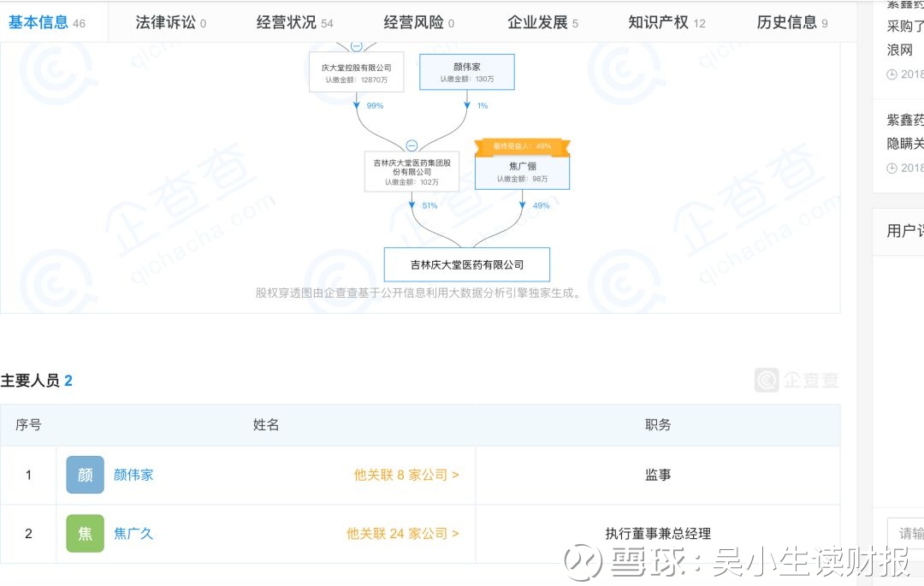
Task: Select the 焦广俪 shareholder node in the chart
Action: 522,172
